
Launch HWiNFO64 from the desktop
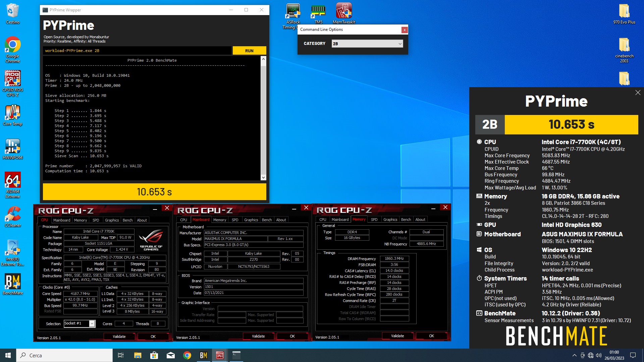click(13, 149)
